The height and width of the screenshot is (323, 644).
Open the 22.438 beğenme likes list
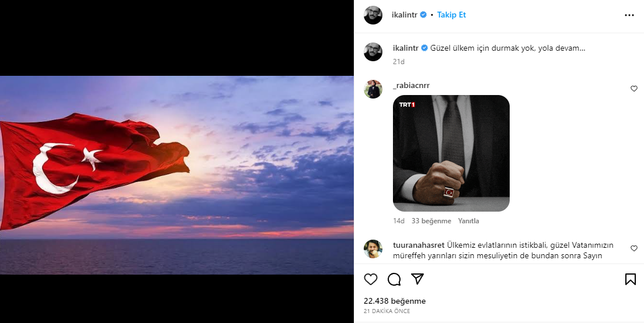click(x=395, y=301)
